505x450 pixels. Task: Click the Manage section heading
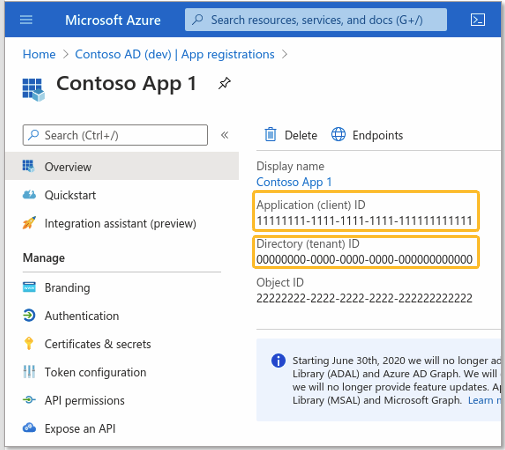click(44, 258)
